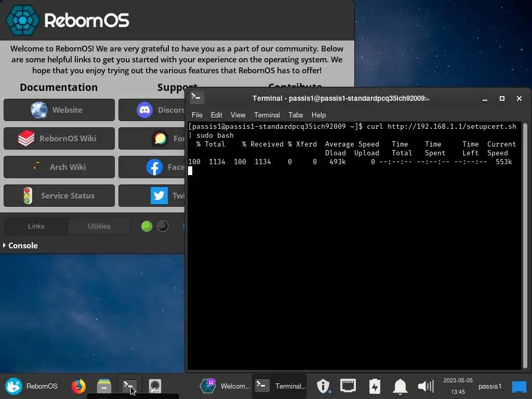
Task: Click the Terminal vertical scrollbar
Action: pos(525,246)
